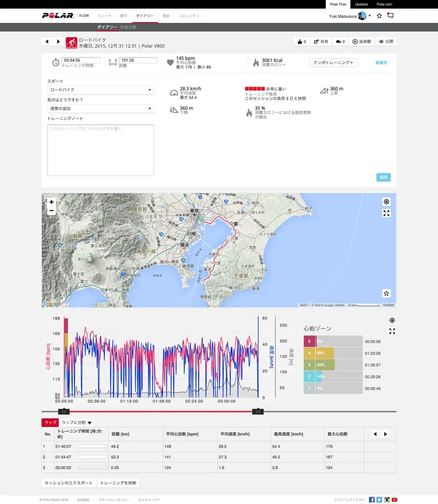The width and height of the screenshot is (438, 504).
Task: Expand the map to fullscreen
Action: (x=386, y=213)
